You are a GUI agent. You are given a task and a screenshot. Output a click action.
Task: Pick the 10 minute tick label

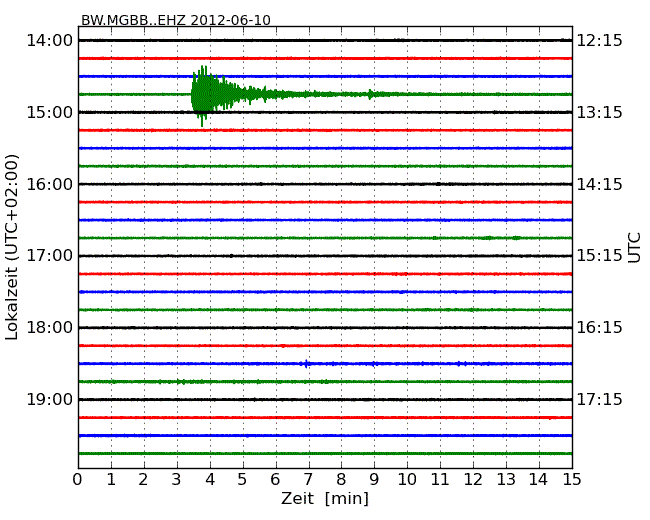(x=407, y=480)
